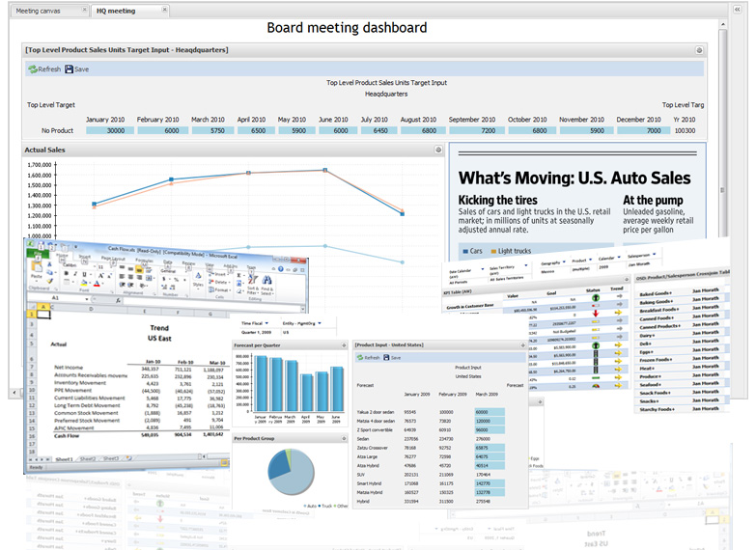756x550 pixels.
Task: Expand the Frozen Foods+ row in the crossjoin table
Action: (x=656, y=360)
